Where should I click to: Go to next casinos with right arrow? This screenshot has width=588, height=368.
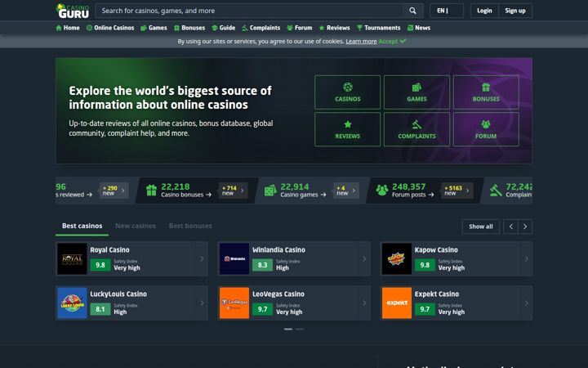525,227
